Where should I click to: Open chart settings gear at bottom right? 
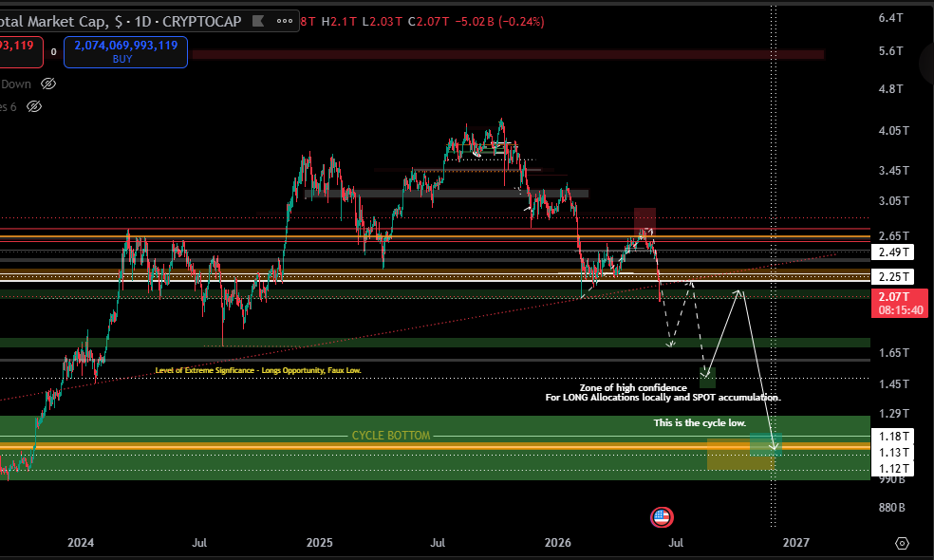click(x=902, y=543)
